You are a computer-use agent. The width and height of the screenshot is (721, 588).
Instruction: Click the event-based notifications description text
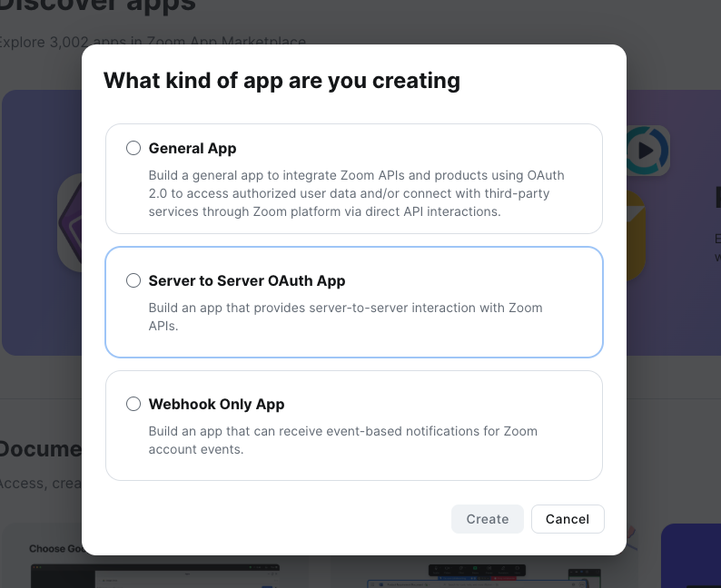[x=343, y=440]
